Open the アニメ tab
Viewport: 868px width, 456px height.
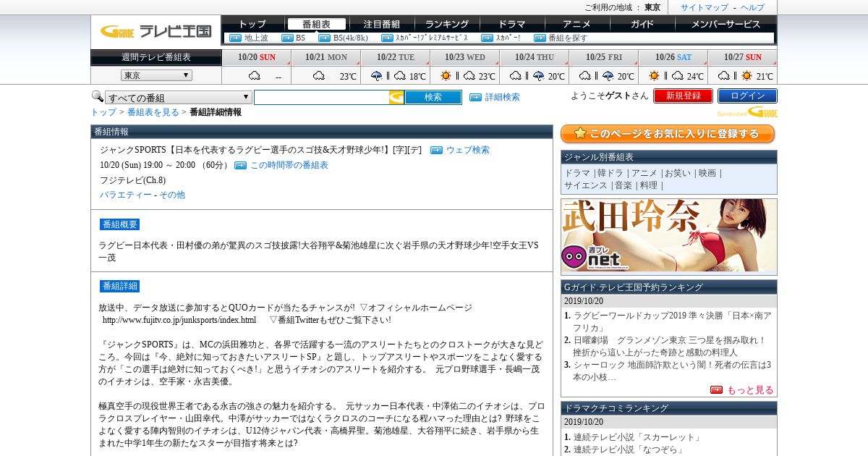576,24
